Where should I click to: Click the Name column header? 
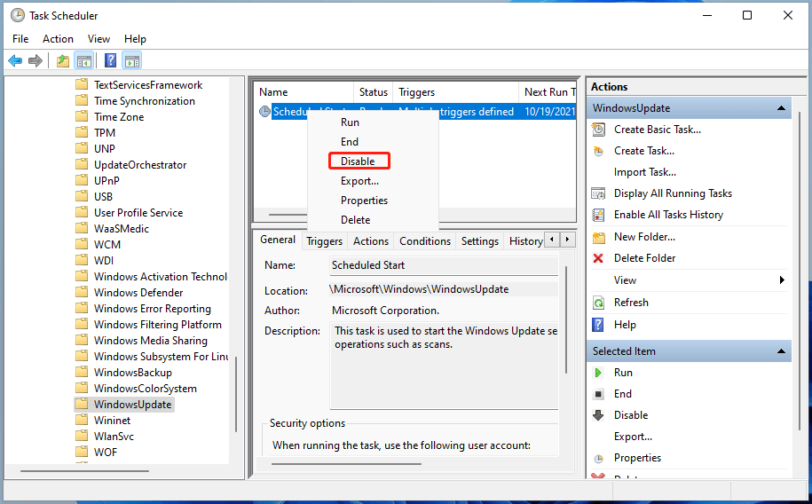click(x=304, y=92)
